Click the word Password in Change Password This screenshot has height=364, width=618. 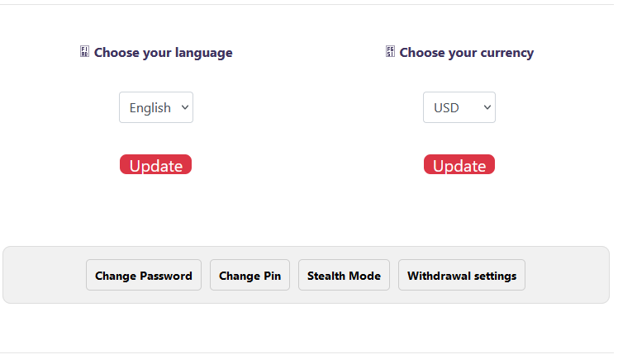point(166,276)
